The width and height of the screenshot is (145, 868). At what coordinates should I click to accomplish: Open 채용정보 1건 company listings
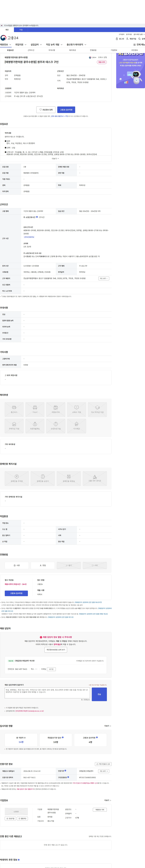coord(100,810)
